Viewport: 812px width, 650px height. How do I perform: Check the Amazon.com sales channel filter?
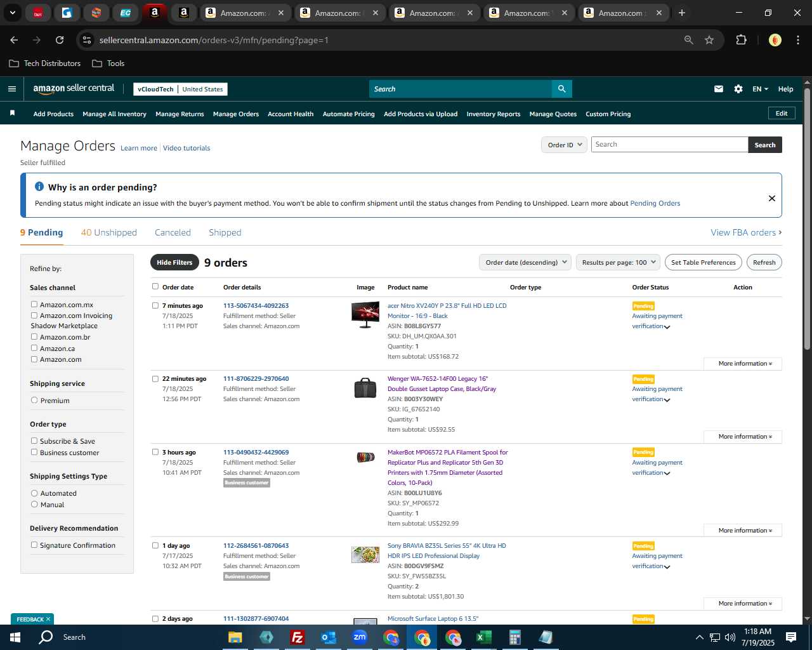[34, 359]
